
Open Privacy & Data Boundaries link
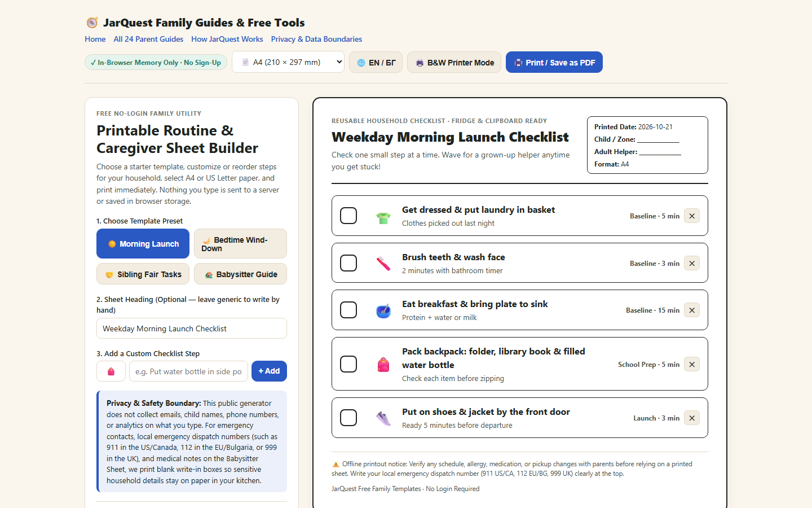point(316,39)
